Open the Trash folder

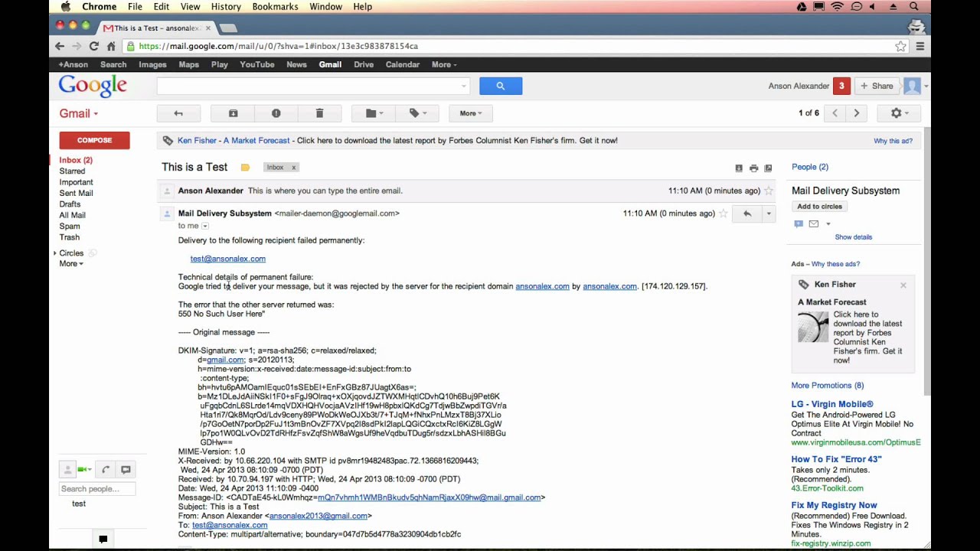pos(69,237)
